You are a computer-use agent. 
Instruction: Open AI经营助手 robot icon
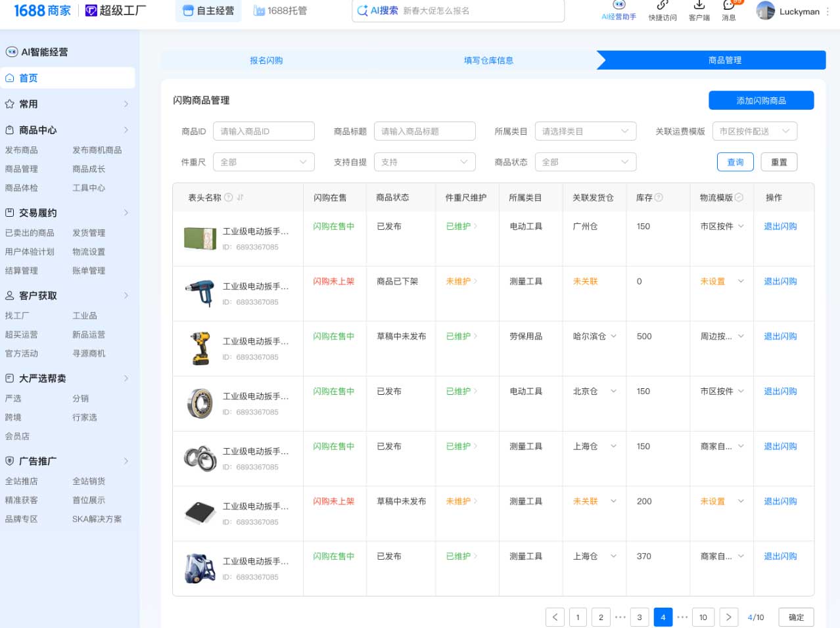pos(618,5)
